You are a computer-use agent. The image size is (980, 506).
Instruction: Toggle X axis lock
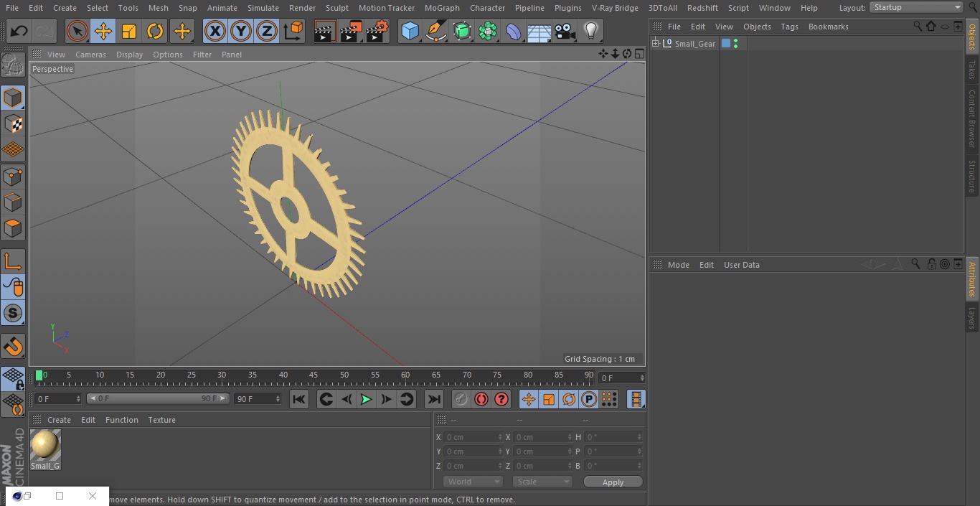tap(215, 32)
